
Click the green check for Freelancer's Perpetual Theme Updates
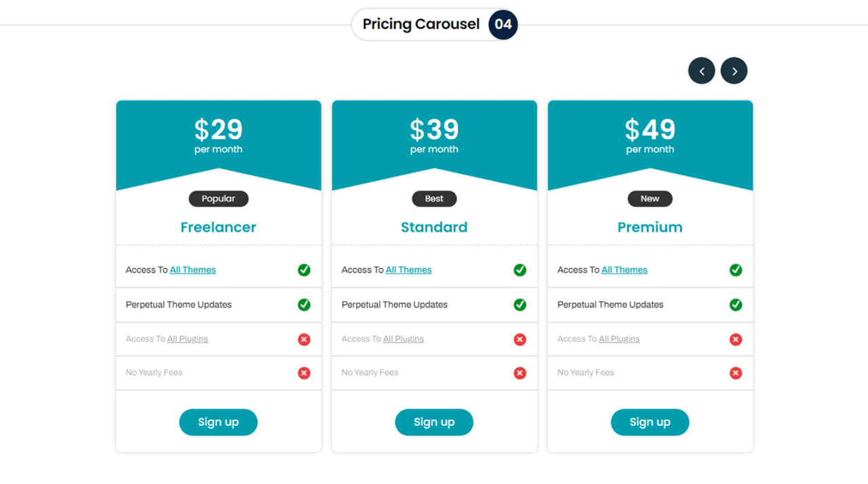pyautogui.click(x=304, y=304)
